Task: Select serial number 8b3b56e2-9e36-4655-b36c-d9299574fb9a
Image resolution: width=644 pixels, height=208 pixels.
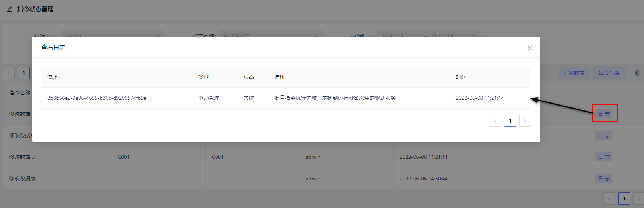Action: 97,98
